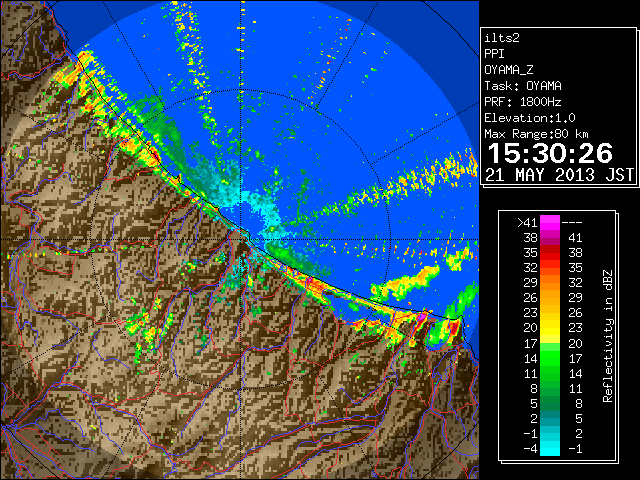Select the 'Task: OYAMA' line

coord(523,86)
